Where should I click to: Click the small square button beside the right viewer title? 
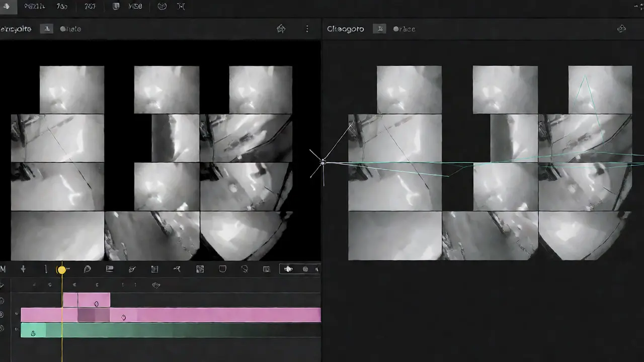(x=379, y=29)
